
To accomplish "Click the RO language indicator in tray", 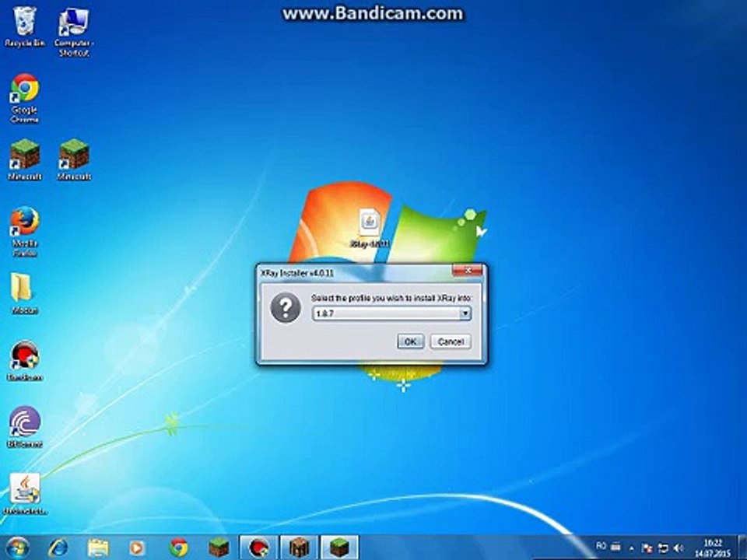I will pos(601,546).
